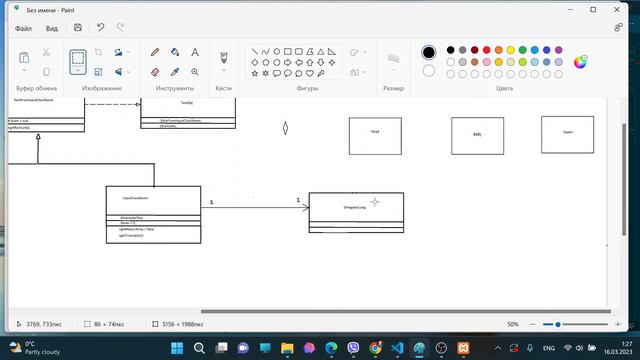This screenshot has height=360, width=640.
Task: Click the Crop image icon
Action: tap(98, 52)
